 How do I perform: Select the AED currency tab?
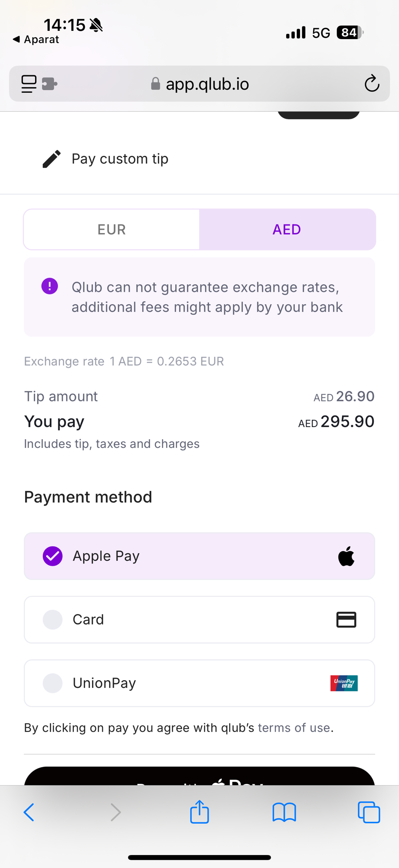[x=287, y=229]
